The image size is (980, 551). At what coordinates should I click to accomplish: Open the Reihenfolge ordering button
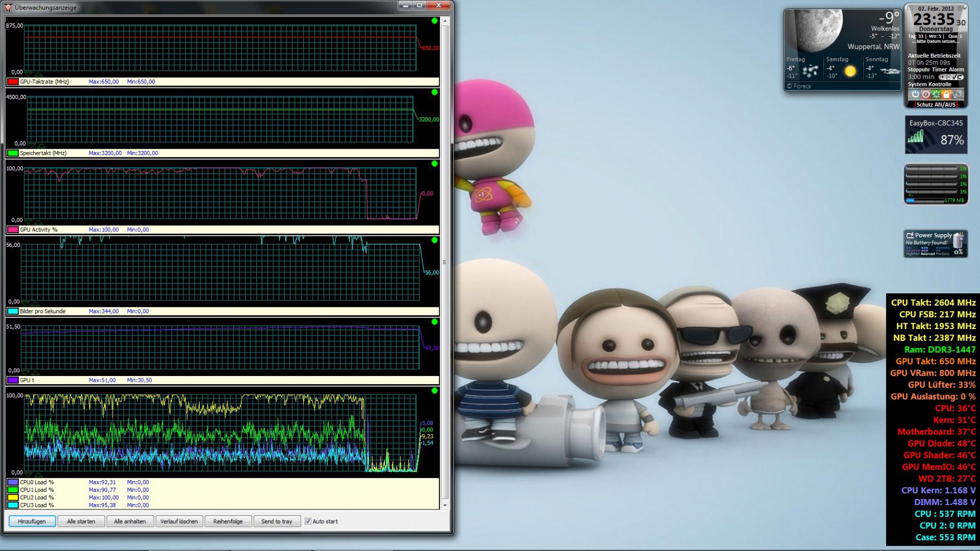point(228,521)
